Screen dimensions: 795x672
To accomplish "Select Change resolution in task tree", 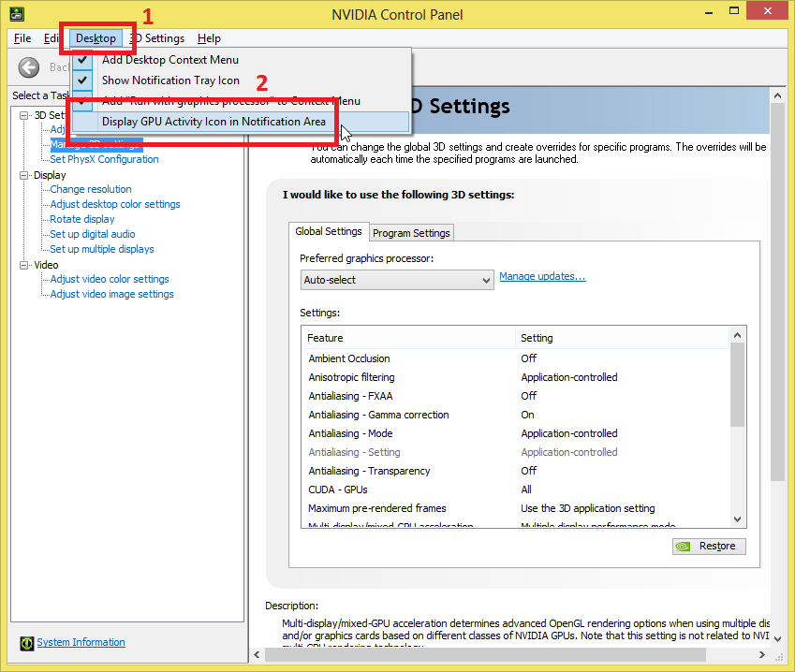I will tap(91, 189).
